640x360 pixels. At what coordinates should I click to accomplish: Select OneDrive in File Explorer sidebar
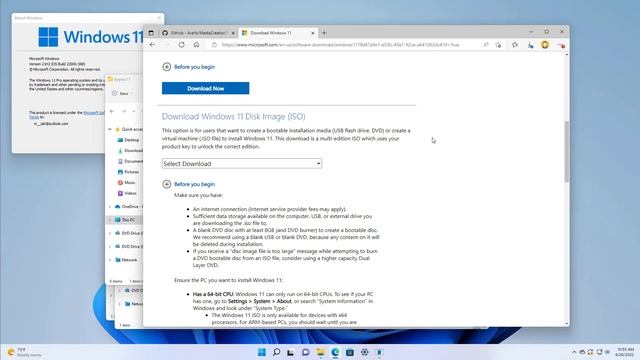pos(129,207)
